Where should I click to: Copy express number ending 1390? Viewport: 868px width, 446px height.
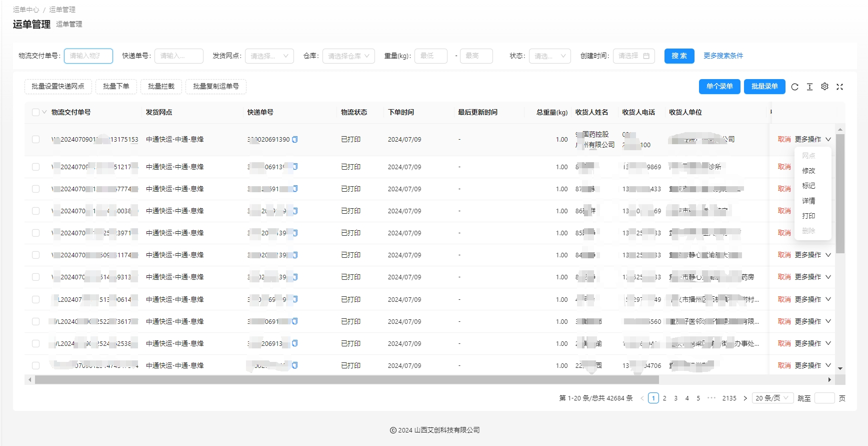295,140
